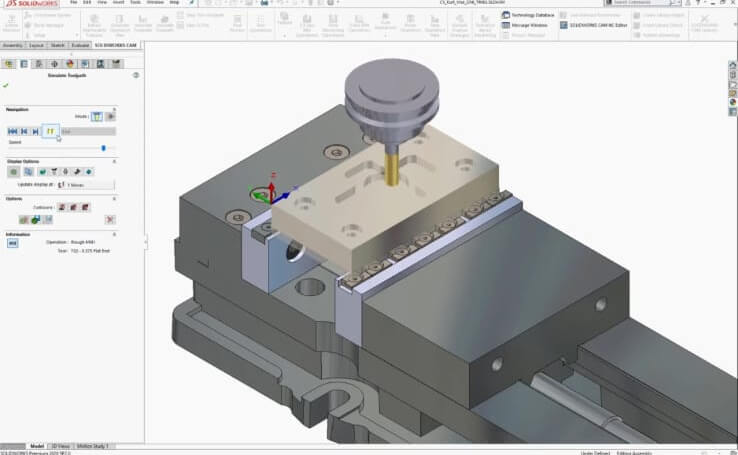Toggle the first Collisions check button

pyautogui.click(x=61, y=207)
